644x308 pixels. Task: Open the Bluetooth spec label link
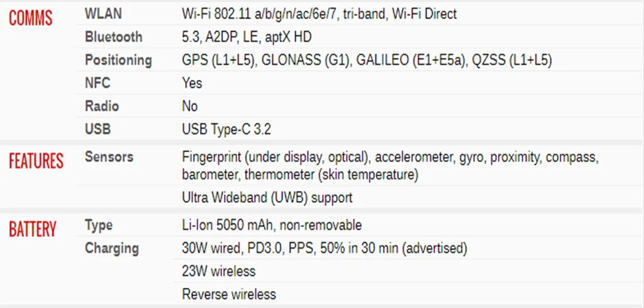(x=114, y=37)
